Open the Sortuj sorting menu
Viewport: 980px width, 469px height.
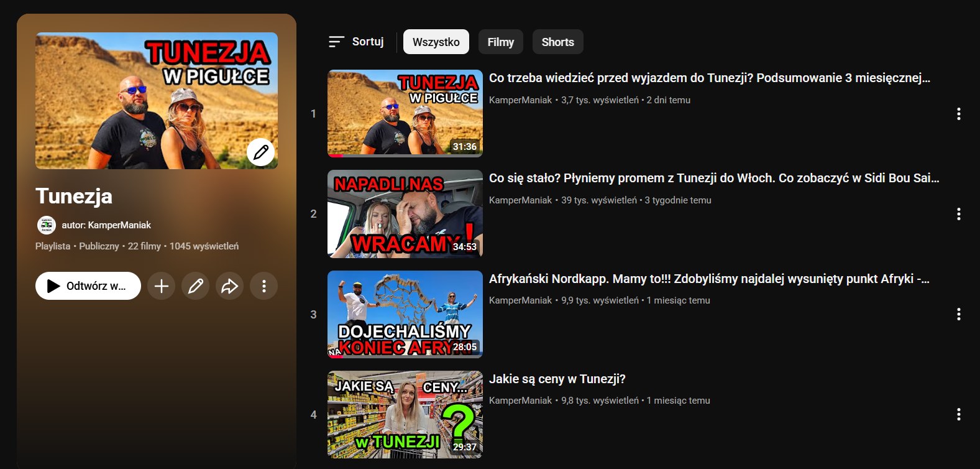(x=357, y=42)
